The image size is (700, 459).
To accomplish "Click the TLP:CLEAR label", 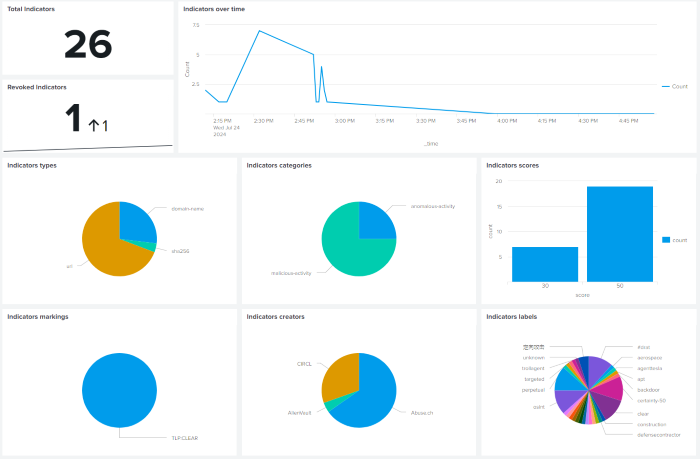I will click(x=185, y=438).
